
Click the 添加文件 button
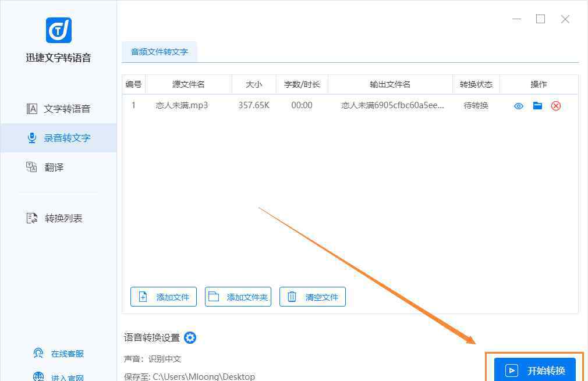tap(164, 297)
